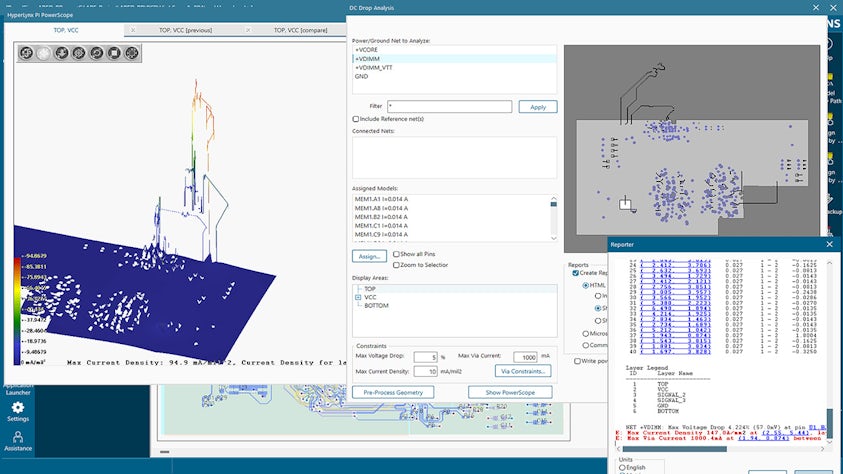
Task: Enable Zoom to Selection checkbox
Action: click(x=396, y=265)
